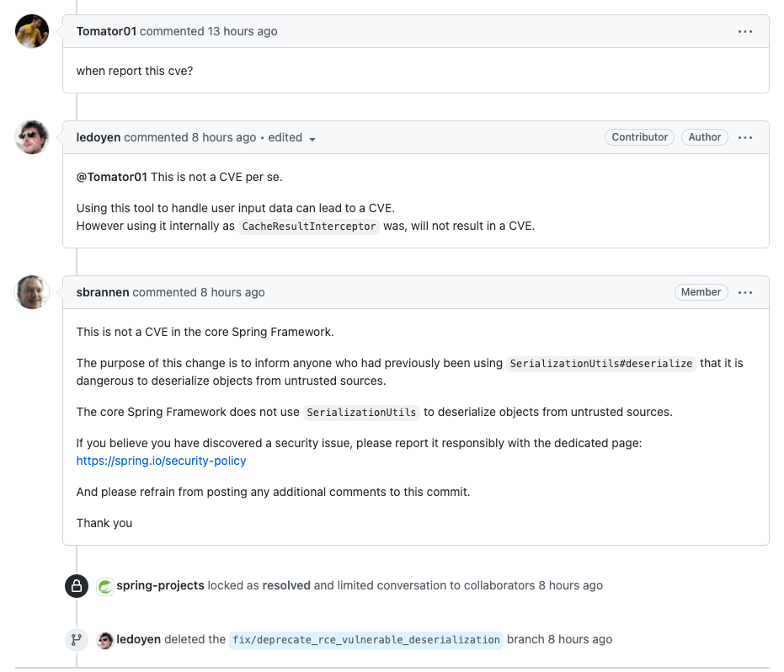Click the Tomator01 username link

[106, 31]
